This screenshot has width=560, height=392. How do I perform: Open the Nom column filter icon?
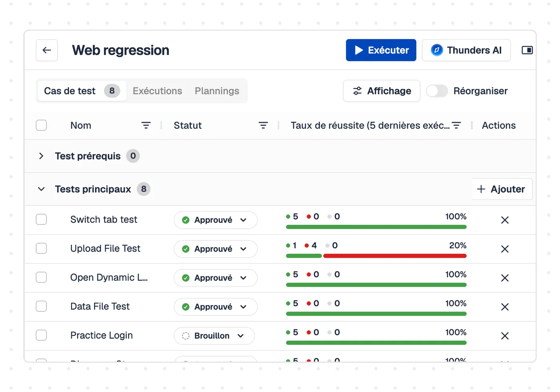[x=146, y=125]
